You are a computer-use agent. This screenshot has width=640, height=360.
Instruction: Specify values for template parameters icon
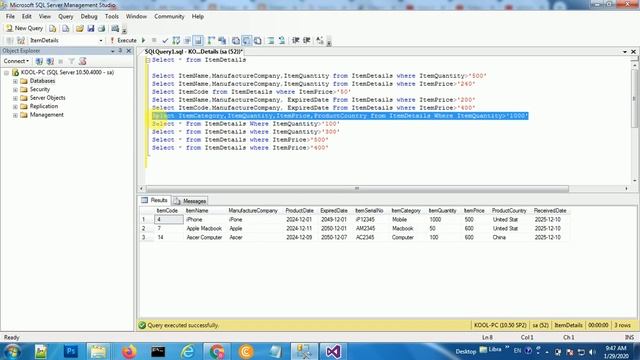pyautogui.click(x=320, y=40)
